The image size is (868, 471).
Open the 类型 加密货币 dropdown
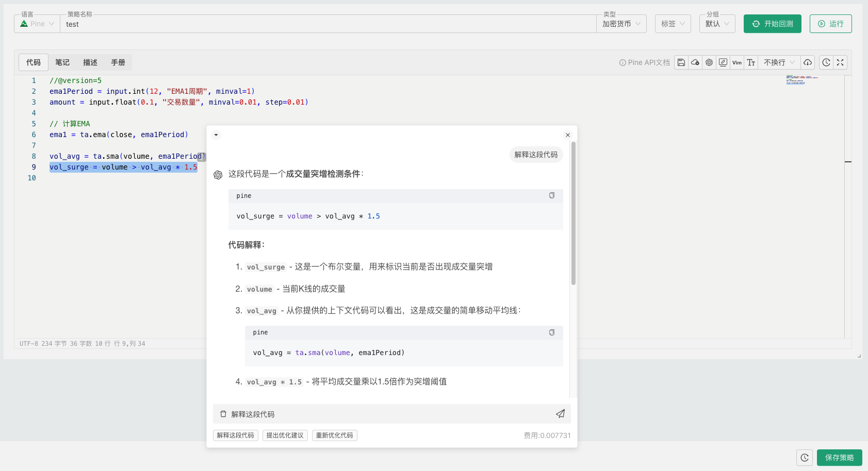click(621, 23)
